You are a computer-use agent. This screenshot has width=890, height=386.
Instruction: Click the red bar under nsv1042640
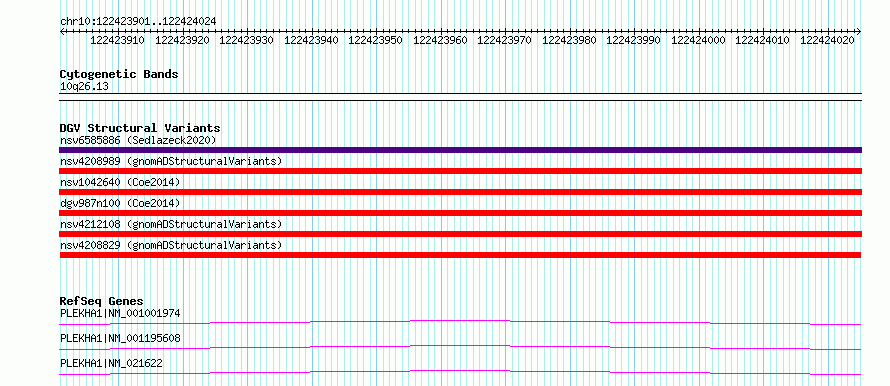(460, 192)
